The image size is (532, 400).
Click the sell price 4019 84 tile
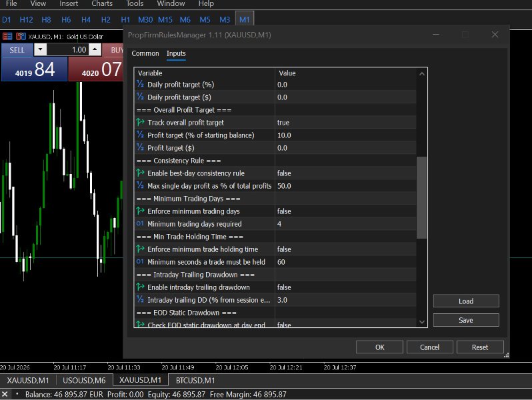pos(34,69)
